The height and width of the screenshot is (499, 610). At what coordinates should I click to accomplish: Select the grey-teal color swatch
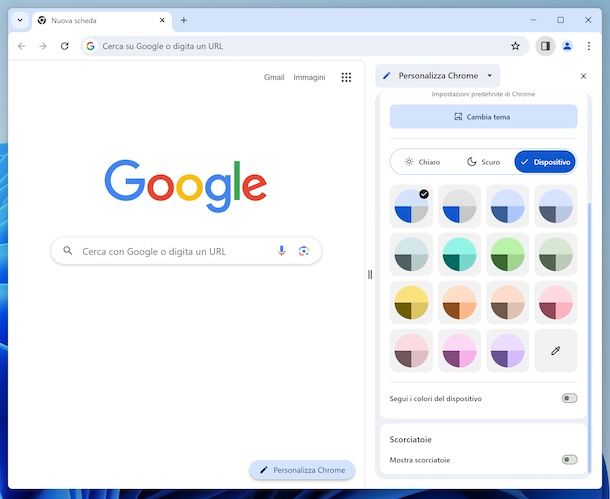tap(411, 254)
